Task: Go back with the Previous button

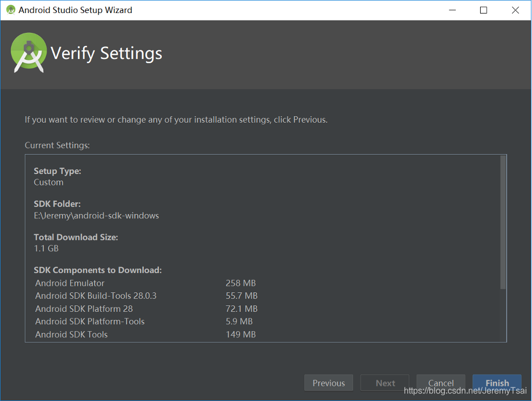Action: (x=328, y=383)
